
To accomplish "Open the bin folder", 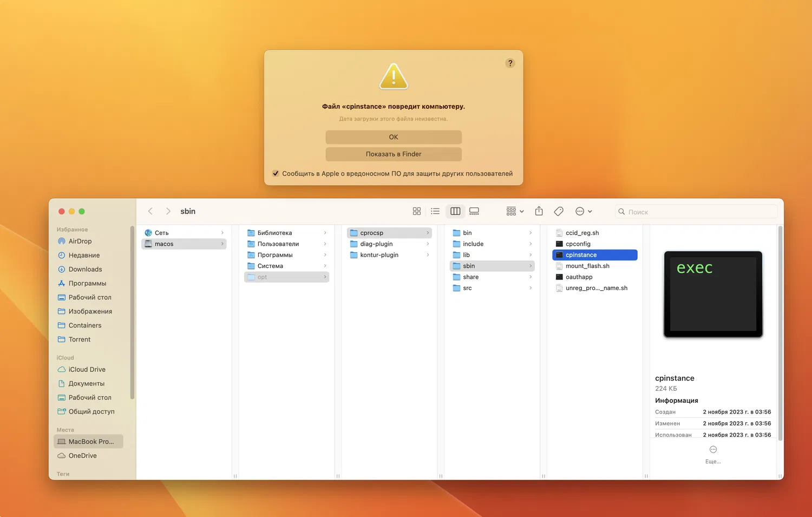I will click(x=492, y=233).
